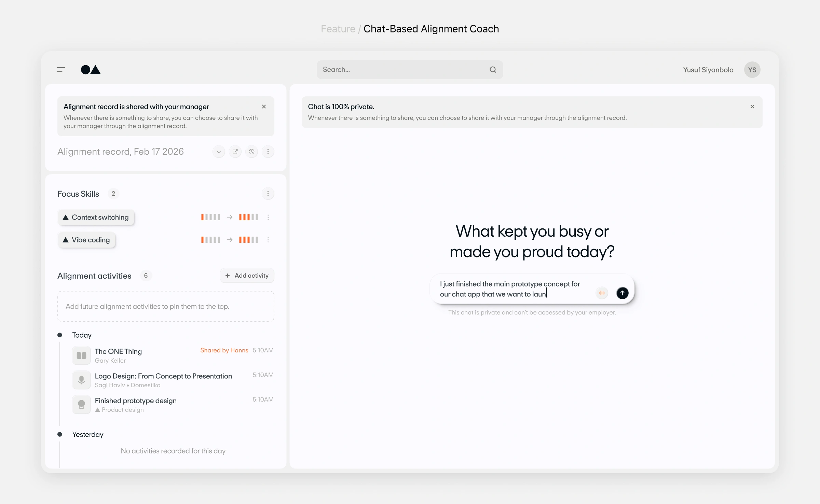Open alignment record more options menu
Viewport: 820px width, 504px height.
pos(268,152)
